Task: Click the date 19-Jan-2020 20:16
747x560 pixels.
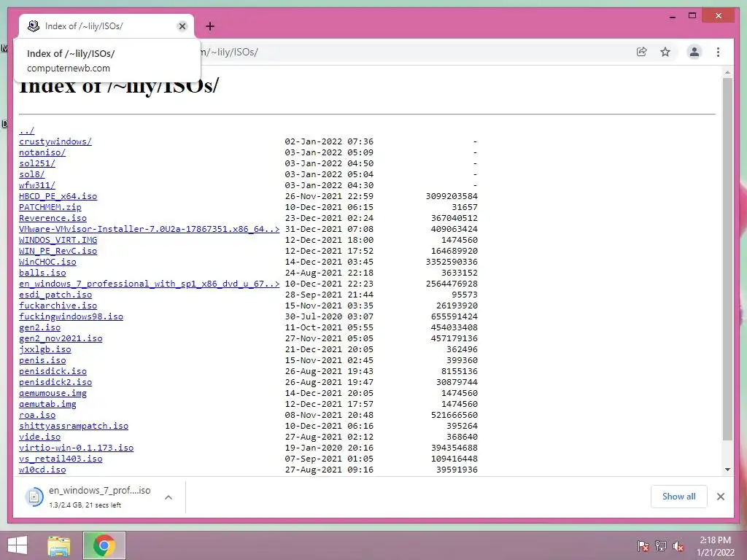Action: pyautogui.click(x=329, y=448)
